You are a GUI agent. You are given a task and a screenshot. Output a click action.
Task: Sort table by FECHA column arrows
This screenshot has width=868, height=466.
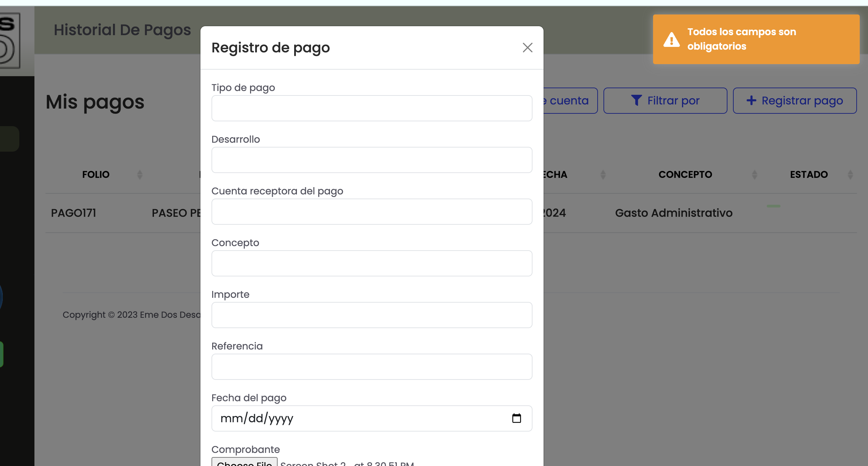point(603,175)
